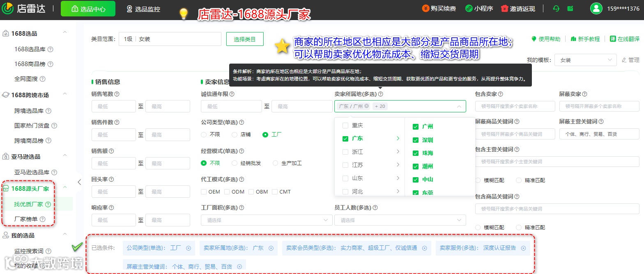Select the 经销批发 business mode radio
This screenshot has width=644, height=274.
[235, 163]
